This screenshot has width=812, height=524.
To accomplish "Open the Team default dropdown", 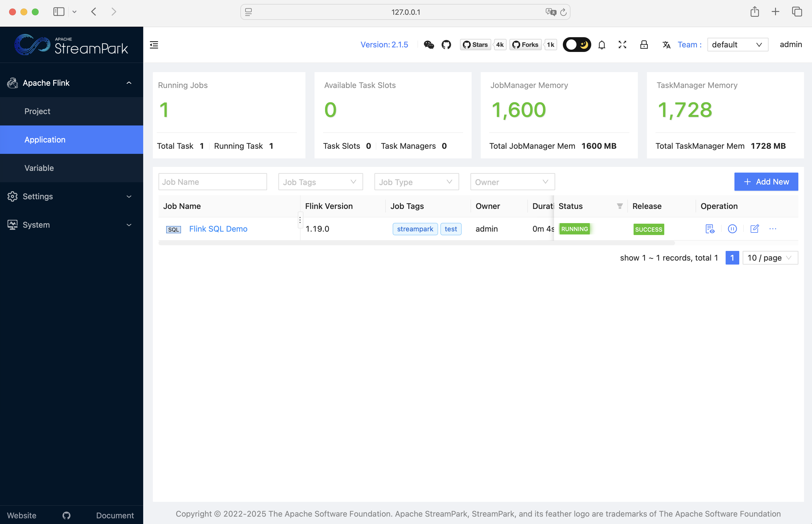I will [737, 45].
